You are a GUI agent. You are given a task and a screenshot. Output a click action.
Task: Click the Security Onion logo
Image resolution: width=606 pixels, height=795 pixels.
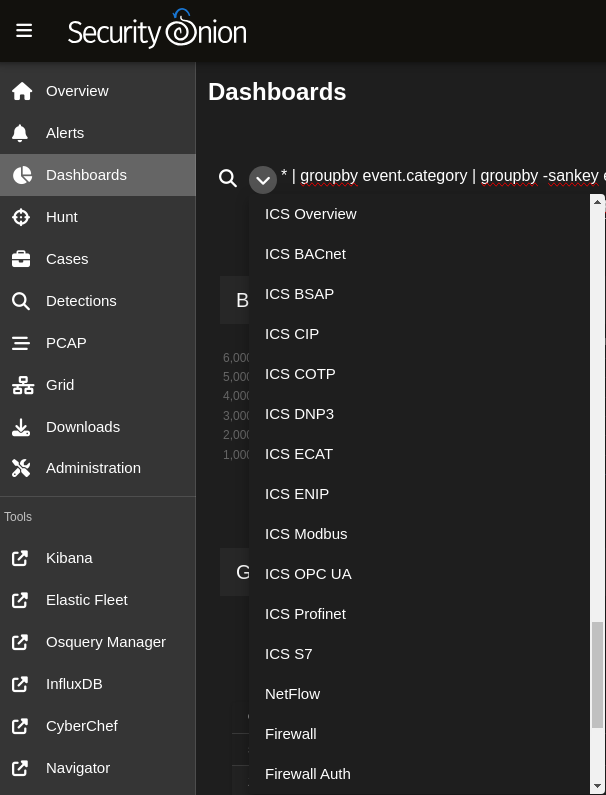point(157,29)
